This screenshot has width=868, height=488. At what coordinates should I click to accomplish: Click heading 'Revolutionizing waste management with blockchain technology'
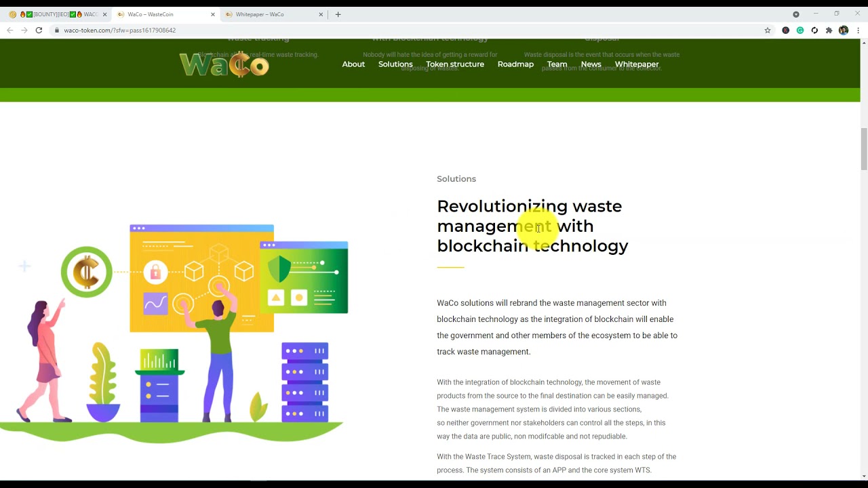[x=532, y=226]
